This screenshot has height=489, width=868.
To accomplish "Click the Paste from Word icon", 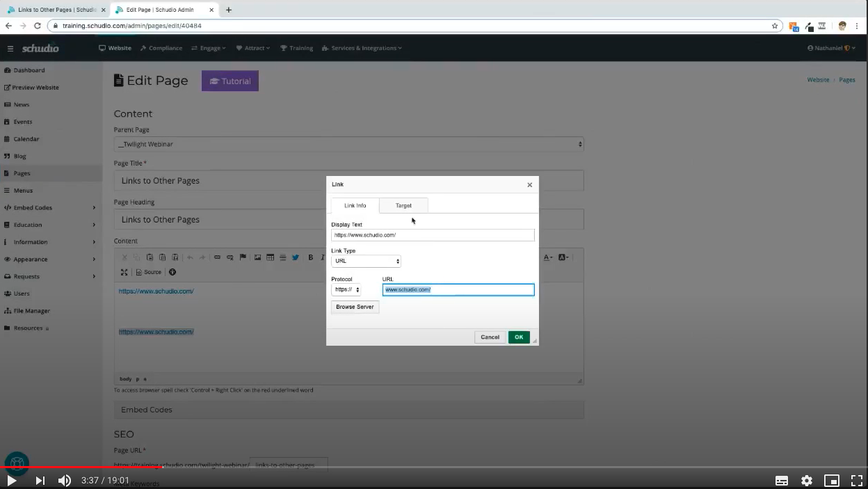I will (175, 257).
